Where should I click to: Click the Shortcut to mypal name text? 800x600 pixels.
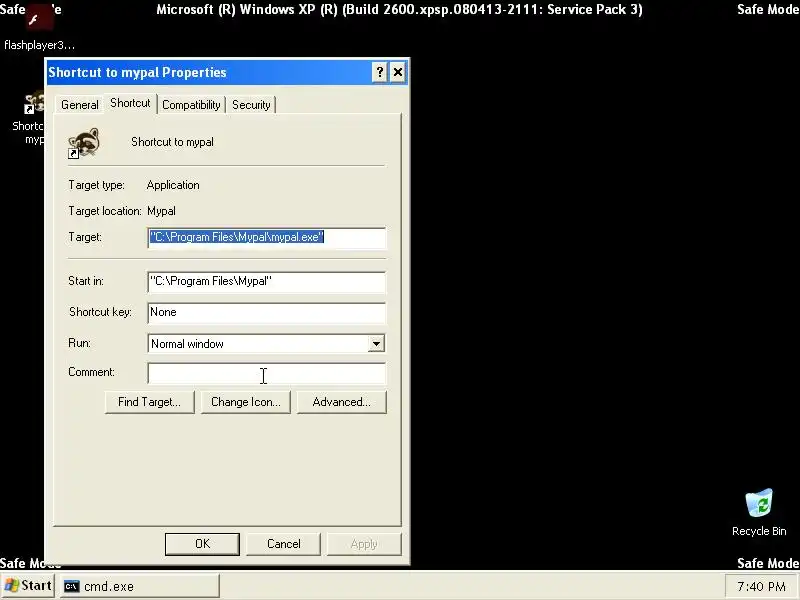[172, 142]
